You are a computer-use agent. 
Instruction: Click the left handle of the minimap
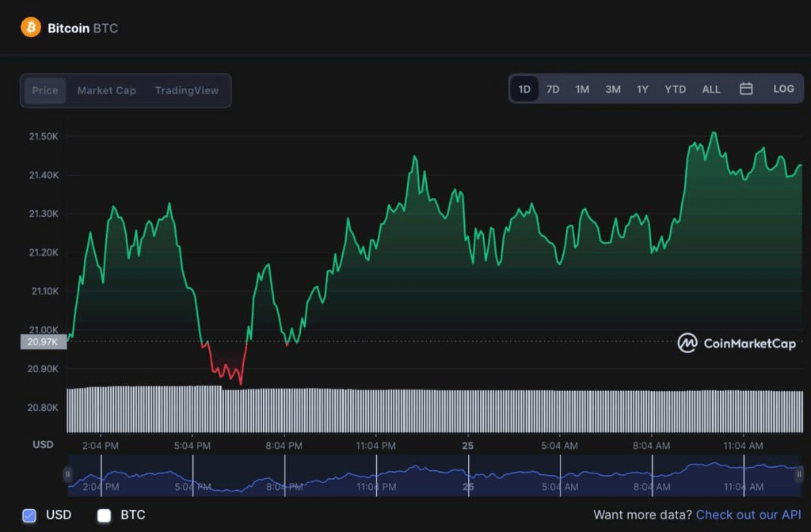pos(69,475)
